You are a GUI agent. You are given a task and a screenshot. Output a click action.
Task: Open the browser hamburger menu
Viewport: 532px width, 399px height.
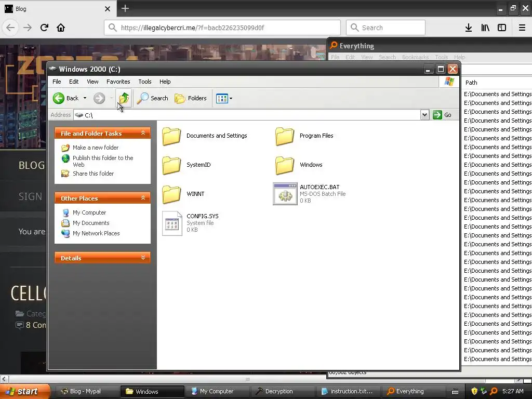(522, 28)
